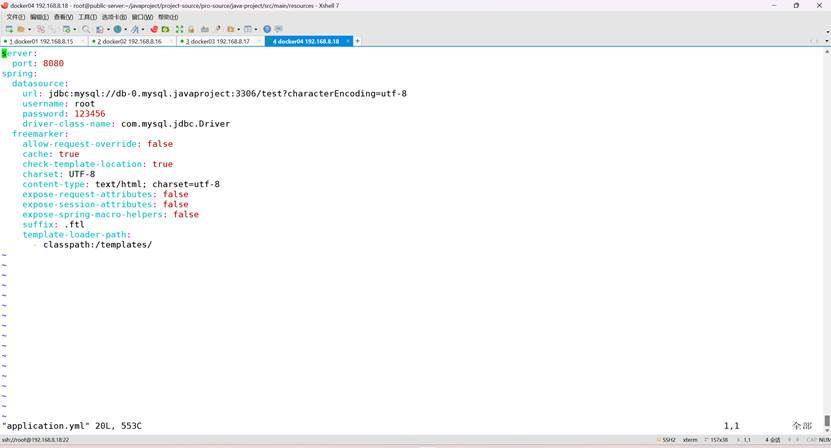The image size is (831, 448).
Task: Click the terminal scrollbar down arrow
Action: (x=827, y=429)
